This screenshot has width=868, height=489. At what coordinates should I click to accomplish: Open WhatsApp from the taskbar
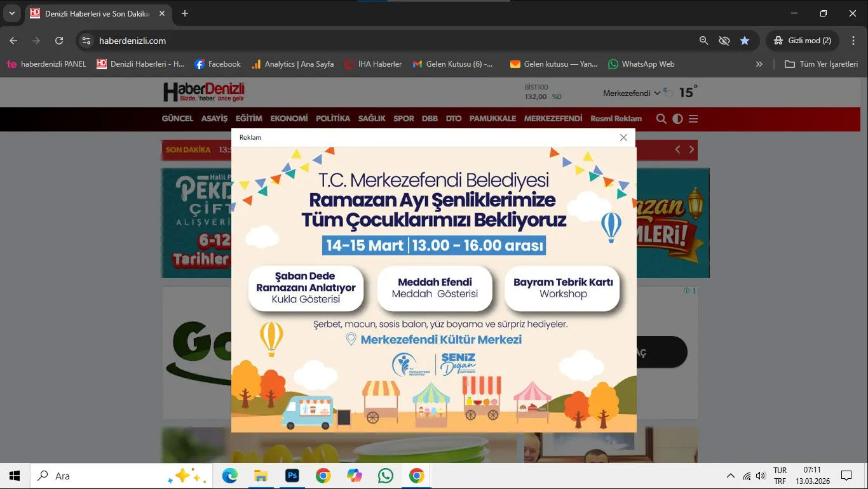pos(385,476)
